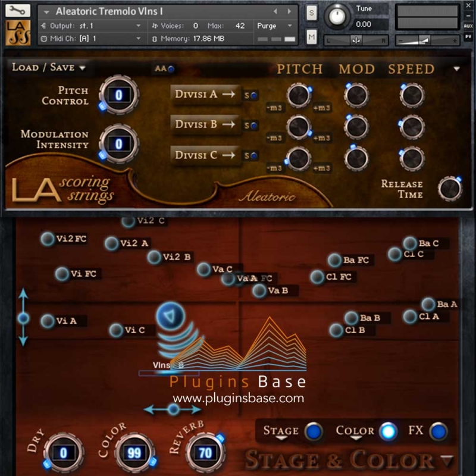
Task: Toggle the FX enable button
Action: pos(438,431)
